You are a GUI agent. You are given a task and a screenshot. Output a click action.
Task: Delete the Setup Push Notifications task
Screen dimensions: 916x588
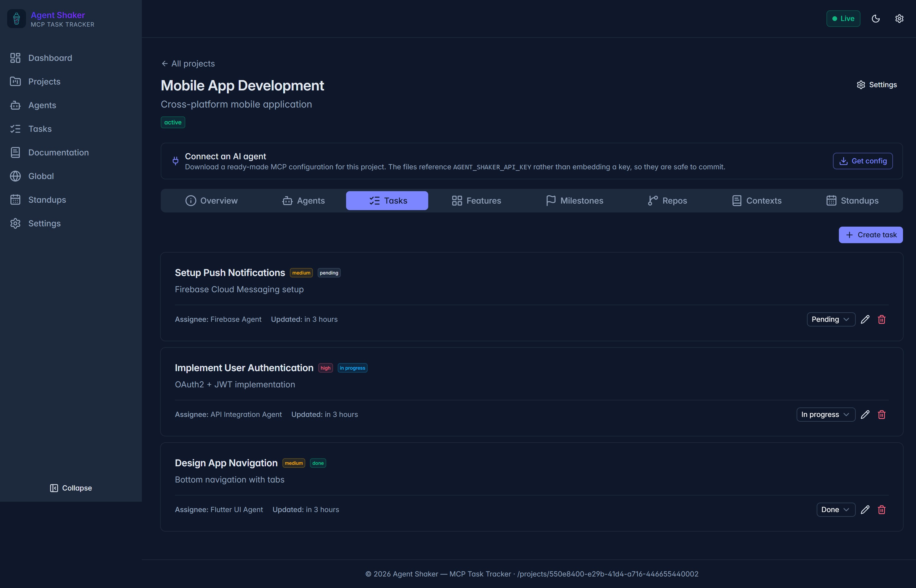point(882,320)
